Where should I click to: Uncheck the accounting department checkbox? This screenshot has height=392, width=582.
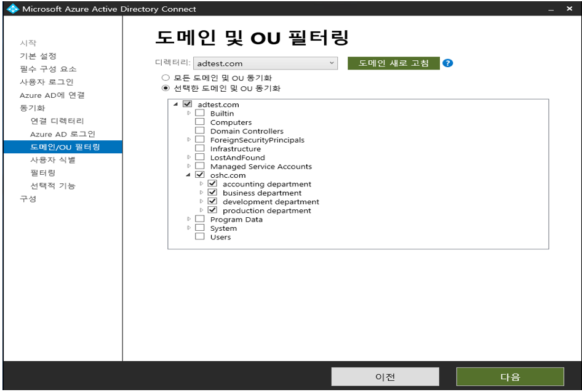point(212,183)
